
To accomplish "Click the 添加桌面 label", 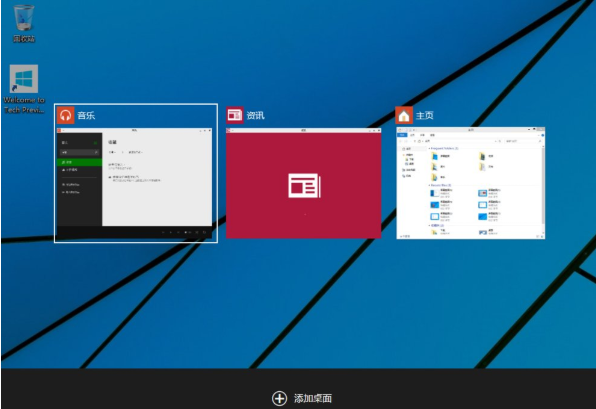I will click(312, 398).
